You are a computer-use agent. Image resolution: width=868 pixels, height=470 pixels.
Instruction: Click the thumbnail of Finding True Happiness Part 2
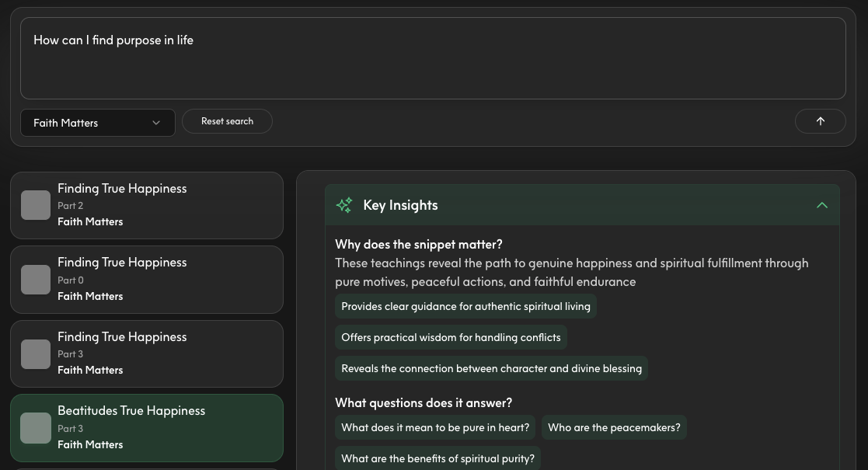[36, 205]
